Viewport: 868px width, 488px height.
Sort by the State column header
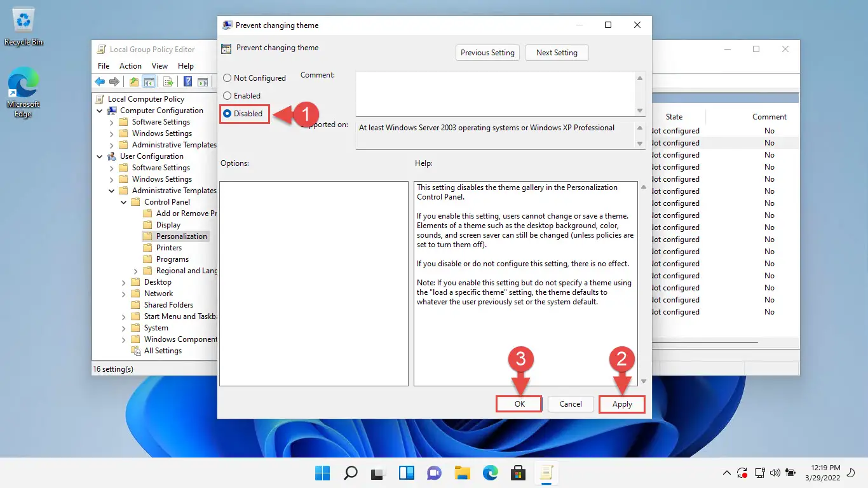[x=674, y=117]
